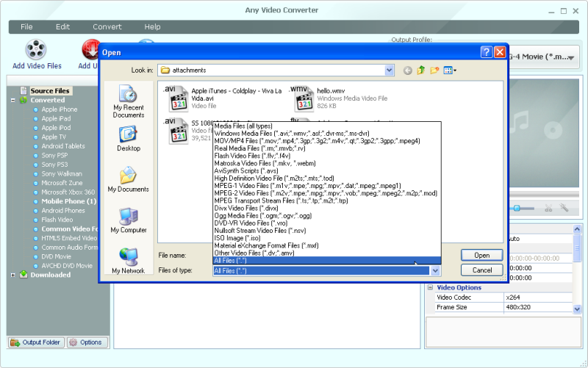Open the Convert menu
The height and width of the screenshot is (368, 588).
pyautogui.click(x=107, y=27)
